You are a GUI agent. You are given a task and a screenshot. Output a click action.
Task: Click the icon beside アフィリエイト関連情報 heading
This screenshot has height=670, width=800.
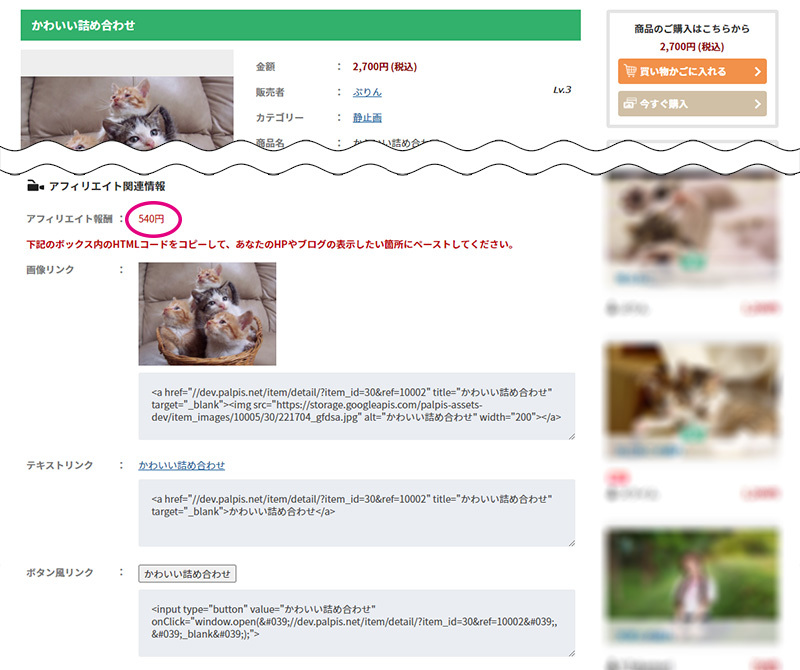(x=35, y=186)
